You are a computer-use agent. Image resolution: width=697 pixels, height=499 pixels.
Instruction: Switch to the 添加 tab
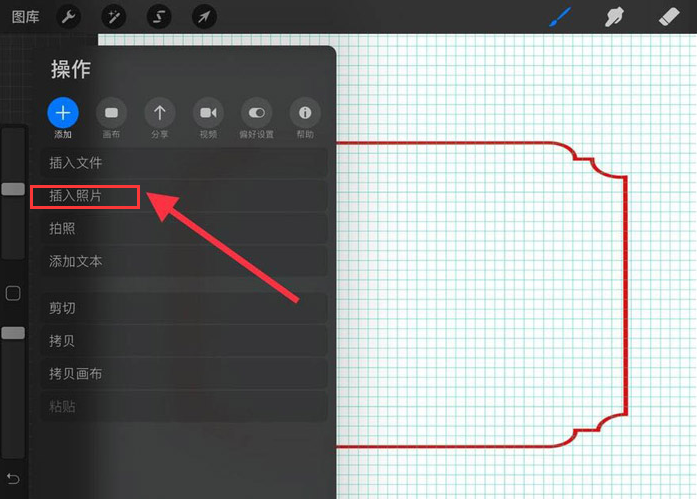click(63, 118)
